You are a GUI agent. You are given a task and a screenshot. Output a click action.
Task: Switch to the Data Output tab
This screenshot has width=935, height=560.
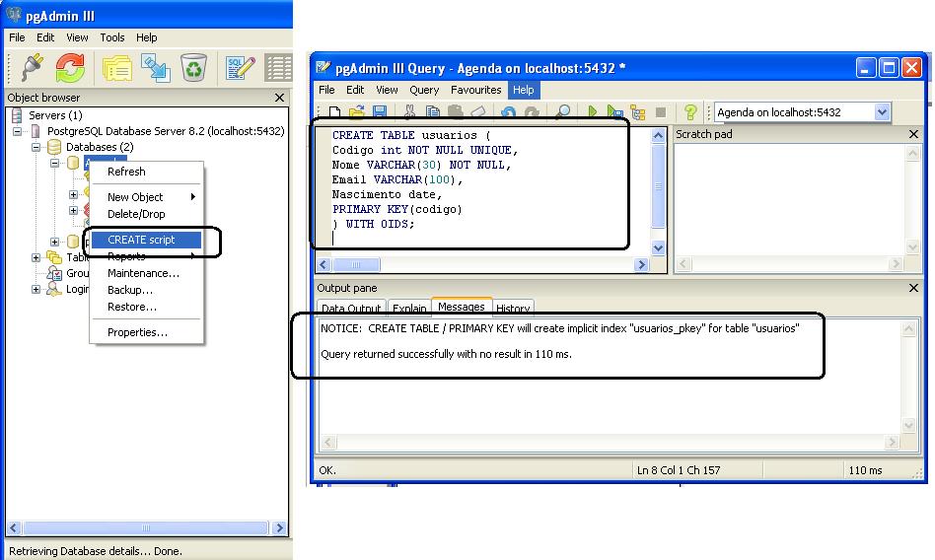click(351, 308)
